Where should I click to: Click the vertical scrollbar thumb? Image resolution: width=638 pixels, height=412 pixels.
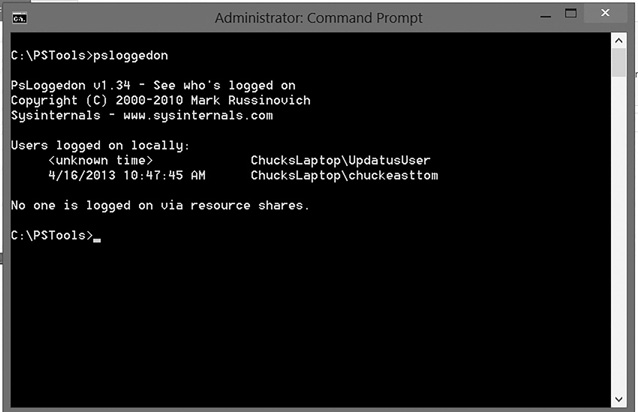click(619, 63)
